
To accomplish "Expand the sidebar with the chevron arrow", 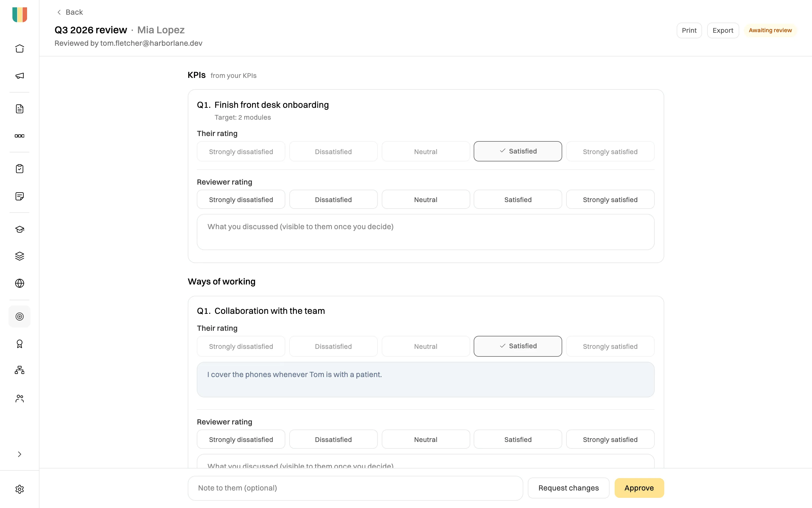I will point(19,454).
